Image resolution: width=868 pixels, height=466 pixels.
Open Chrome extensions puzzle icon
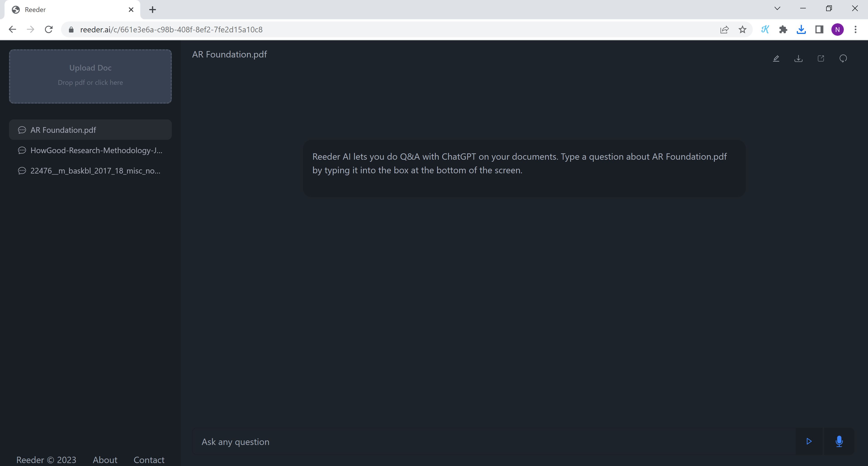point(783,30)
